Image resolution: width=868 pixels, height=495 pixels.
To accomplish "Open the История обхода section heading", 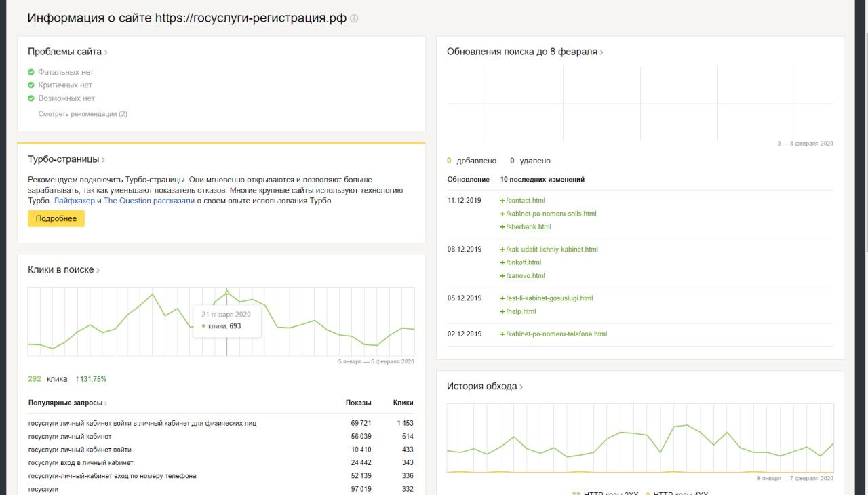I will 485,387.
